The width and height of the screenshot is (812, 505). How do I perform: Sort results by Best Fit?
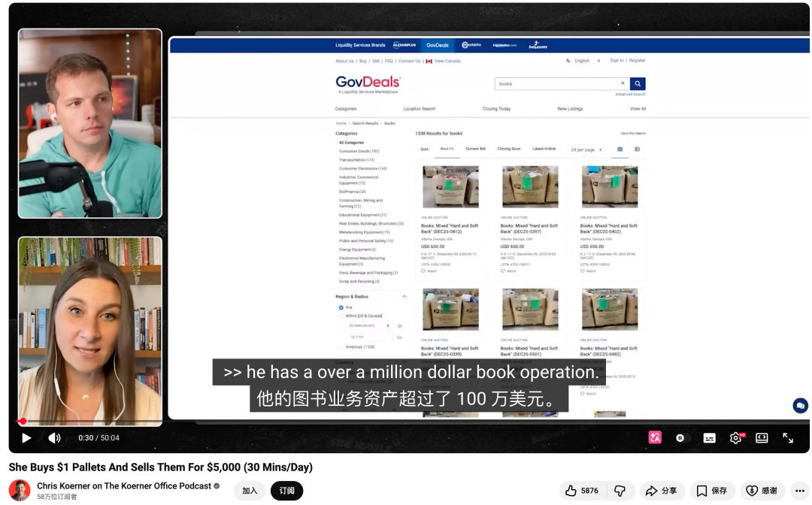[x=447, y=149]
